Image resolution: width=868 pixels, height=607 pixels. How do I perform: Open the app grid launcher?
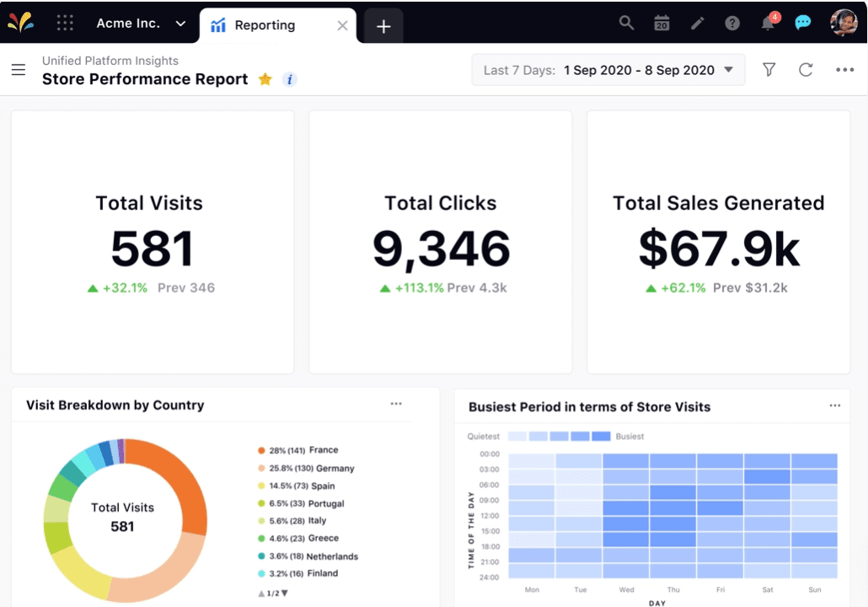coord(65,23)
